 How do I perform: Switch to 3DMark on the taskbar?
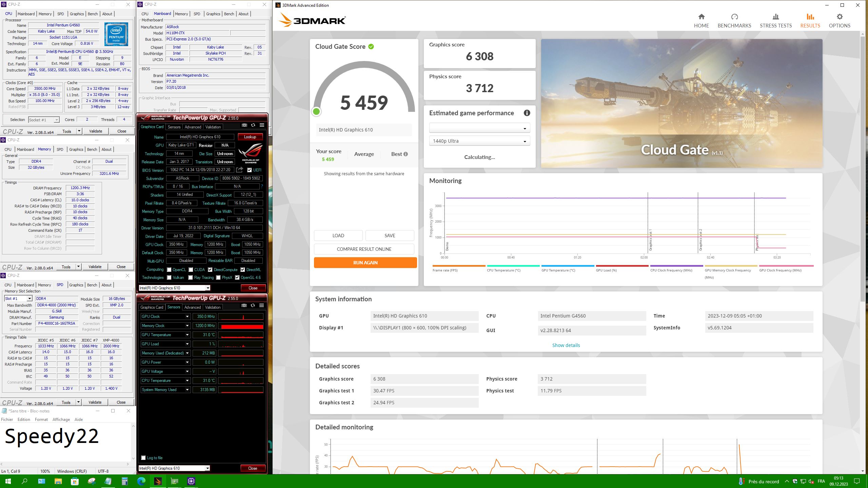coord(158,481)
